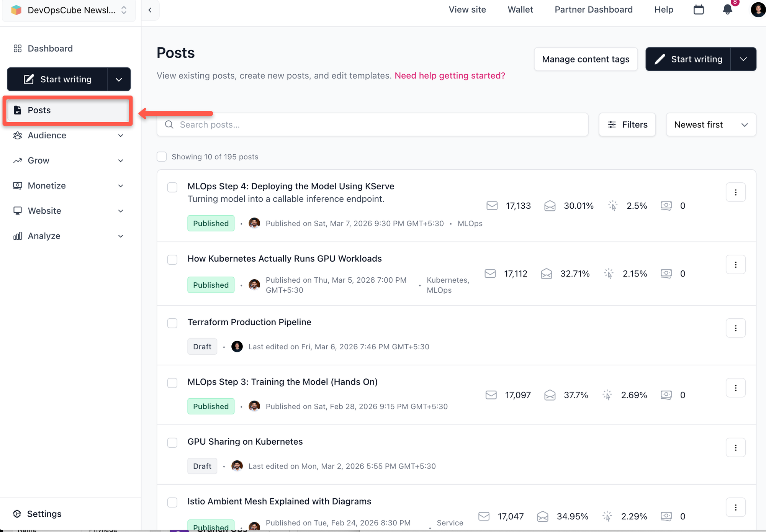This screenshot has width=766, height=532.
Task: Go to Wallet in top navigation
Action: coord(520,10)
